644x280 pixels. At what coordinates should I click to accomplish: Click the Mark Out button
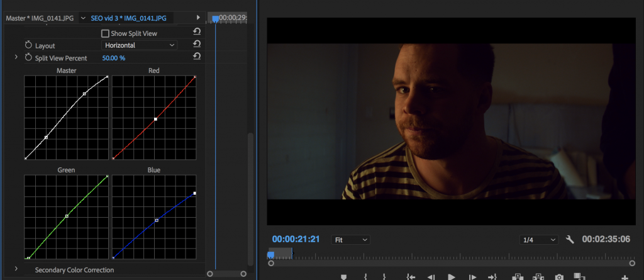384,277
